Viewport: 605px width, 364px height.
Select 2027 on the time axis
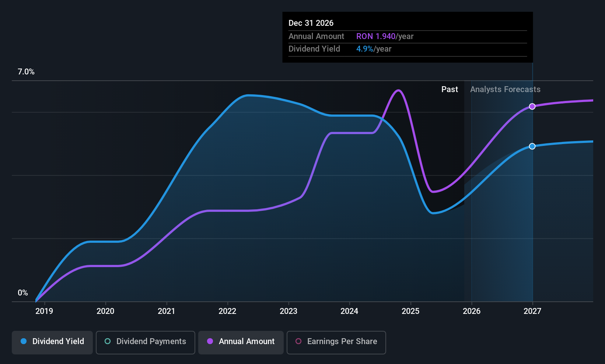pyautogui.click(x=532, y=311)
